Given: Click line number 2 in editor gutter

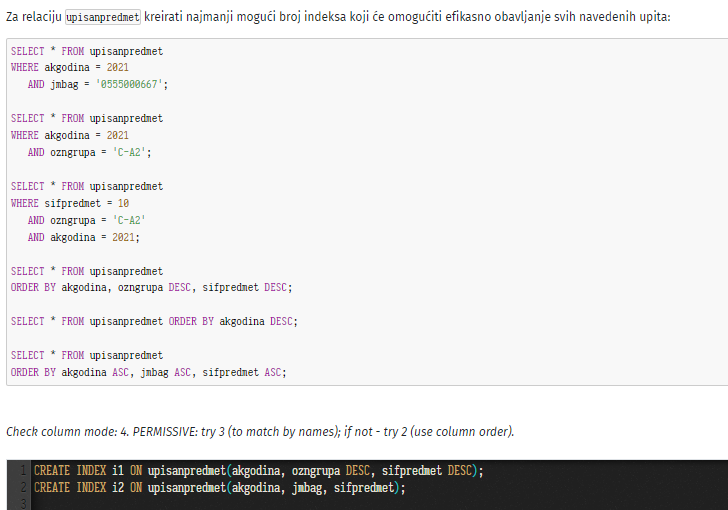Looking at the screenshot, I should (22, 488).
